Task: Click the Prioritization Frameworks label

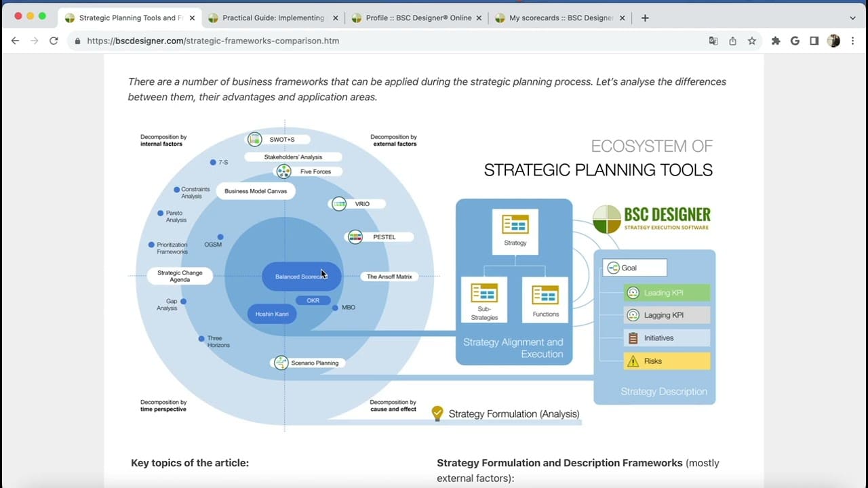Action: (172, 248)
